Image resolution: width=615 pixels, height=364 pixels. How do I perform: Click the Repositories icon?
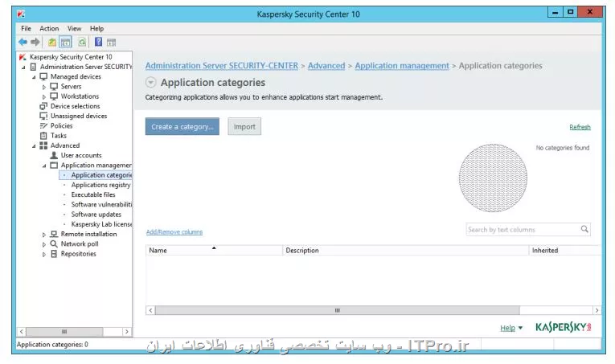pyautogui.click(x=54, y=254)
